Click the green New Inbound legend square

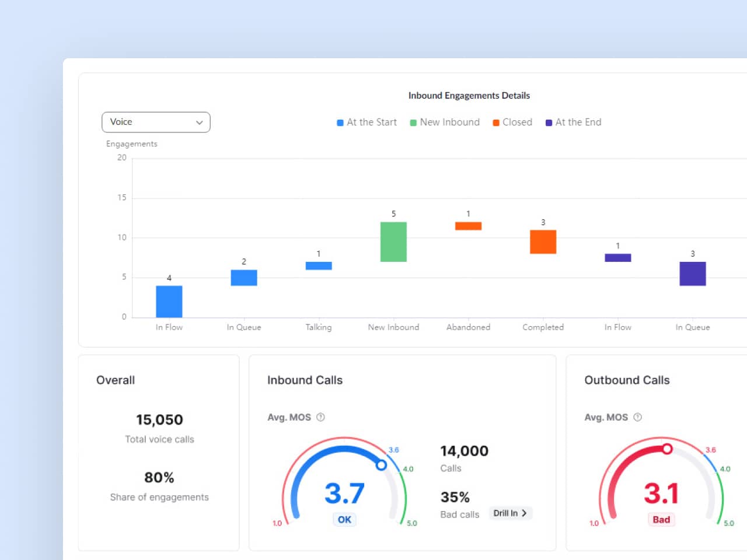pos(413,123)
